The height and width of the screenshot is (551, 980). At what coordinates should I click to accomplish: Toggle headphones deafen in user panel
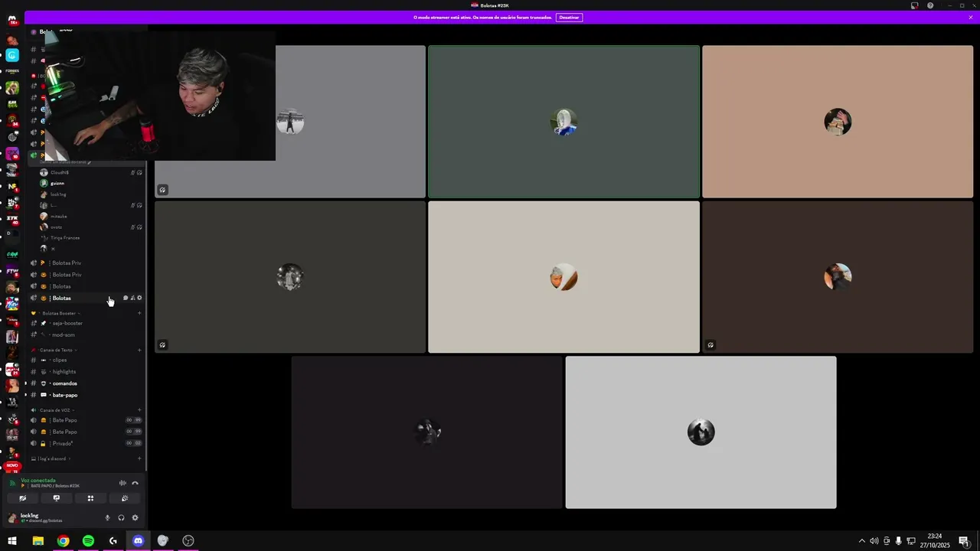(x=121, y=518)
